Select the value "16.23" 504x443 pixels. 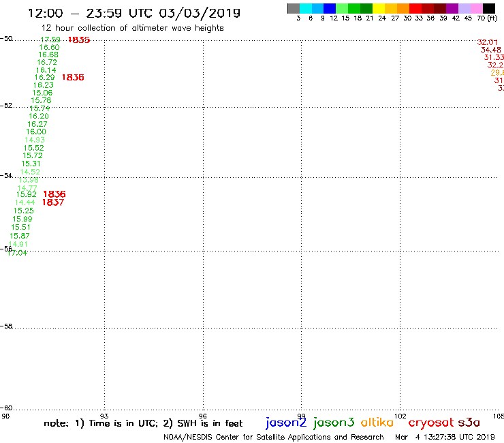coord(44,85)
